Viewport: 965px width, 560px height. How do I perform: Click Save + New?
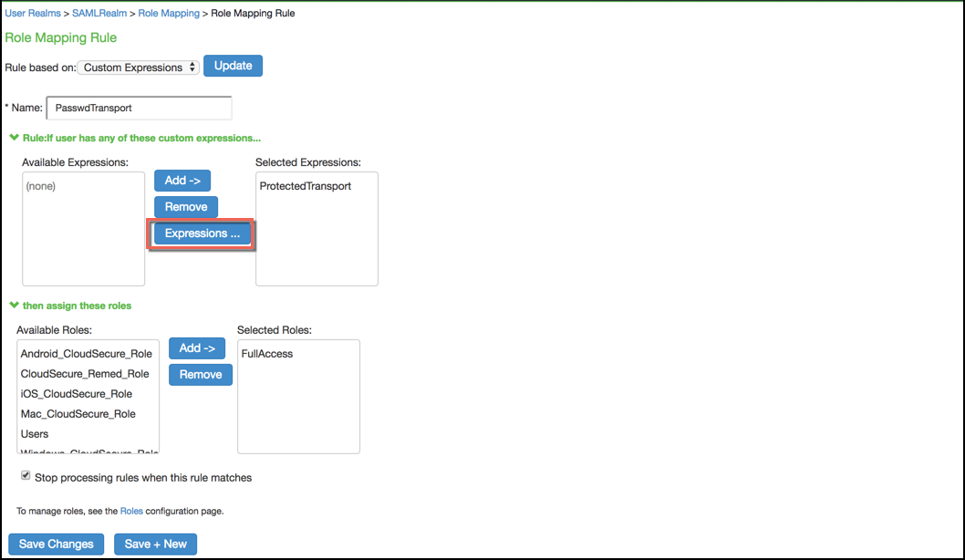click(x=155, y=544)
